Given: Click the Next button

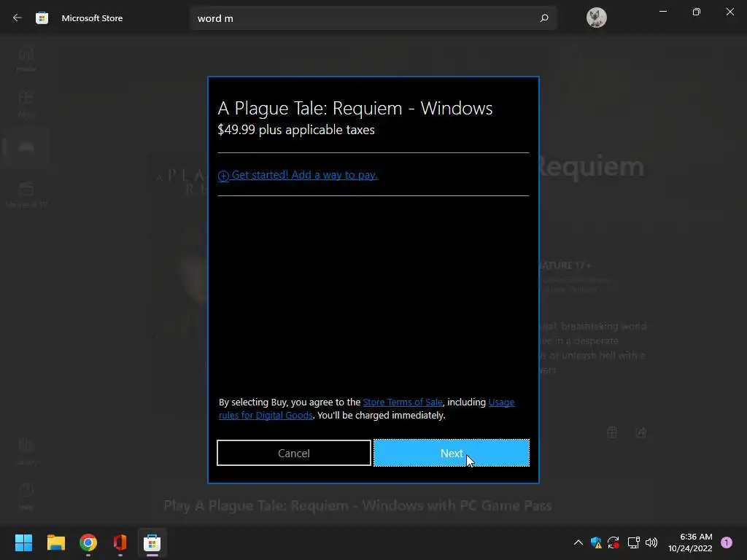Looking at the screenshot, I should click(x=451, y=453).
